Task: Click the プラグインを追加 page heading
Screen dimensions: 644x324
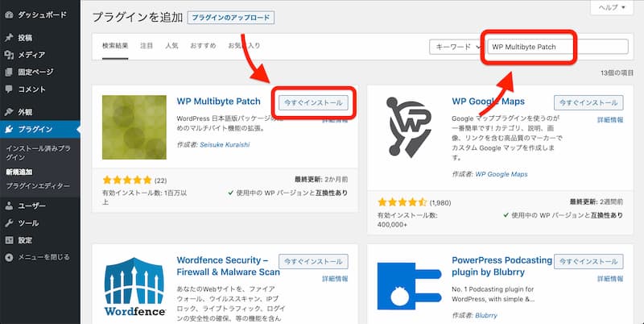Action: (x=138, y=17)
